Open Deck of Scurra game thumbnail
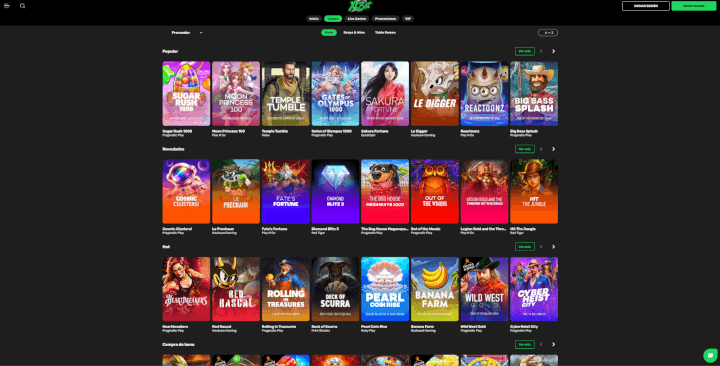 (x=336, y=289)
